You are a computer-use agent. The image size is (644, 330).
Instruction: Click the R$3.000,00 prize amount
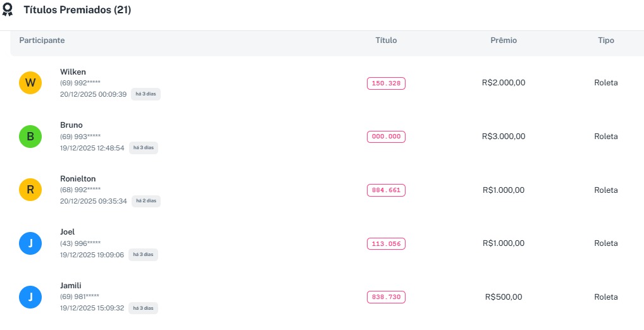click(x=504, y=137)
